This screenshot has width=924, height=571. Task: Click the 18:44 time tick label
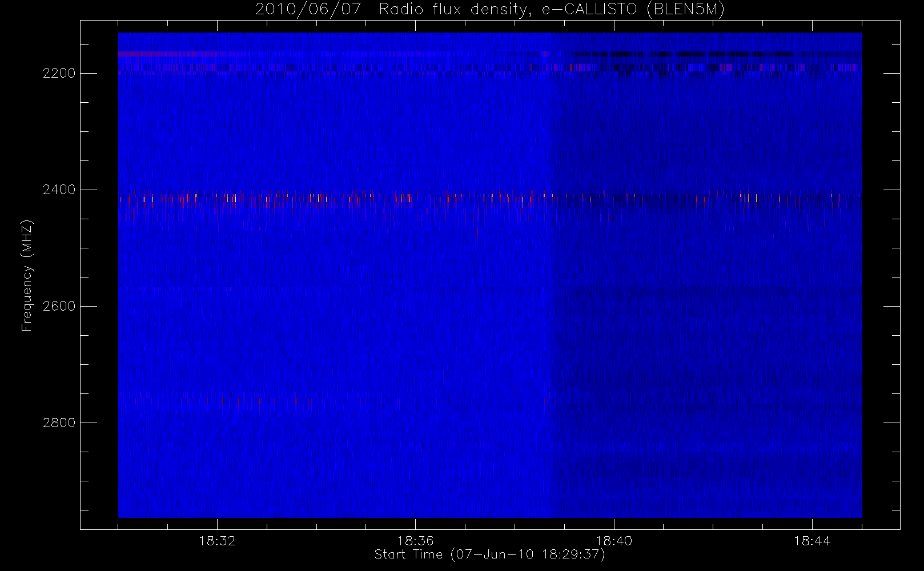click(x=812, y=541)
